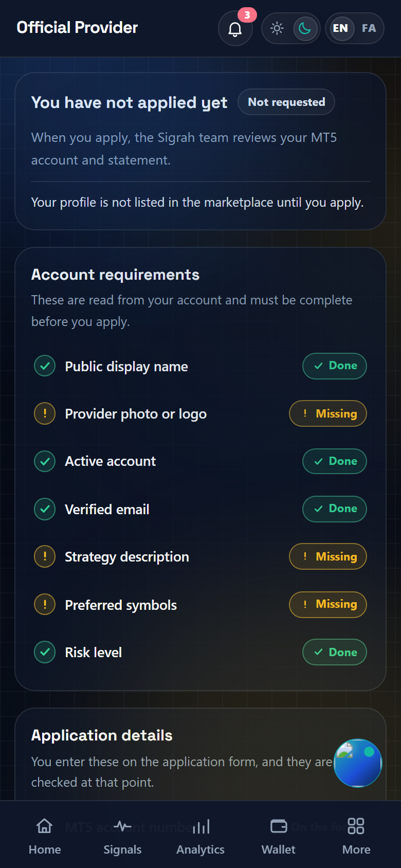
Task: Click warning icon beside Provider photo or logo
Action: [x=45, y=413]
